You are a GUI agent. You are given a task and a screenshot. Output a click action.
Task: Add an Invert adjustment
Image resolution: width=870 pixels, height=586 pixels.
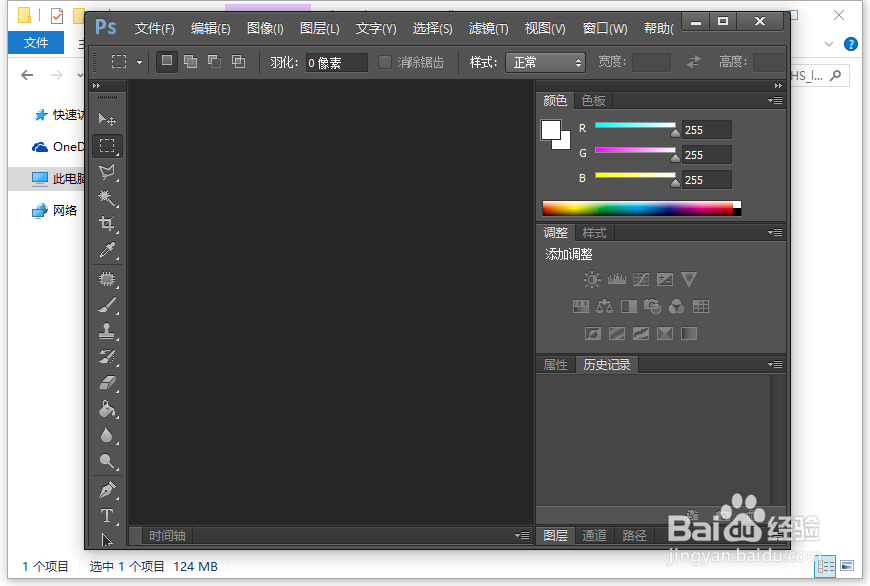click(593, 334)
